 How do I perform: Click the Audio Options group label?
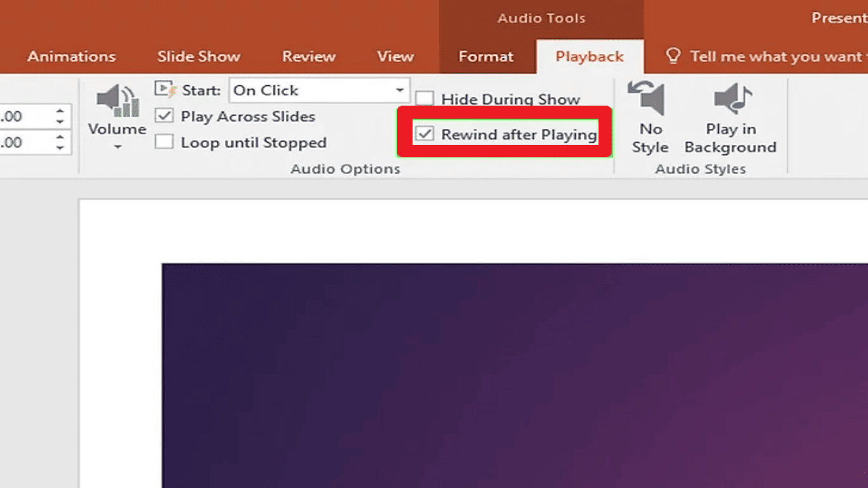pyautogui.click(x=346, y=169)
